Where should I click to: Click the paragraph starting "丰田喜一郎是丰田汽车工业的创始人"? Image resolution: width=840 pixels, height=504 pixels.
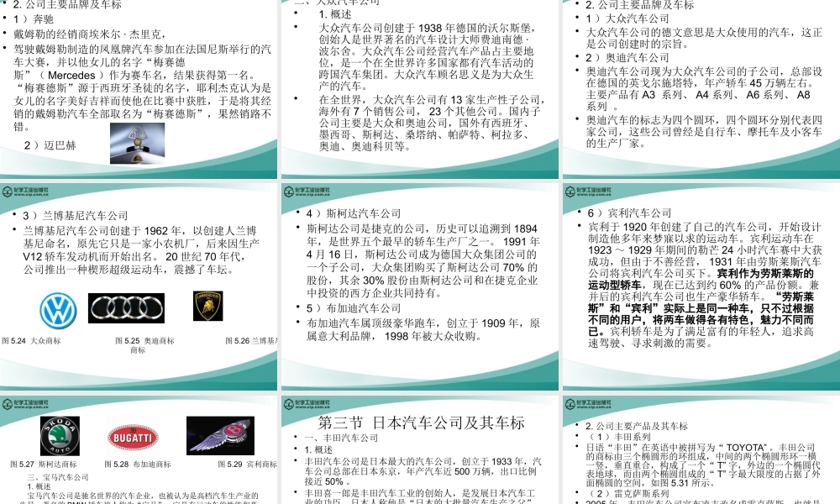click(x=420, y=496)
